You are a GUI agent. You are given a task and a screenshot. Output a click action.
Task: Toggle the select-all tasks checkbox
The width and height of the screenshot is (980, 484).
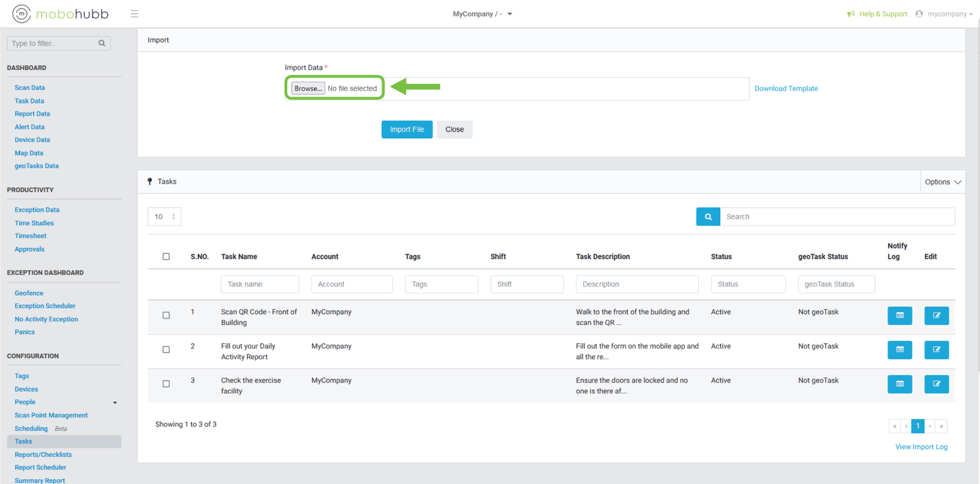166,256
